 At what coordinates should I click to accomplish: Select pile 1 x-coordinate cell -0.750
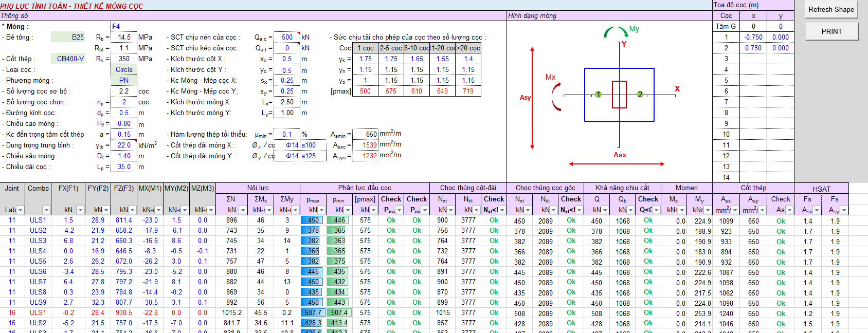click(x=753, y=37)
